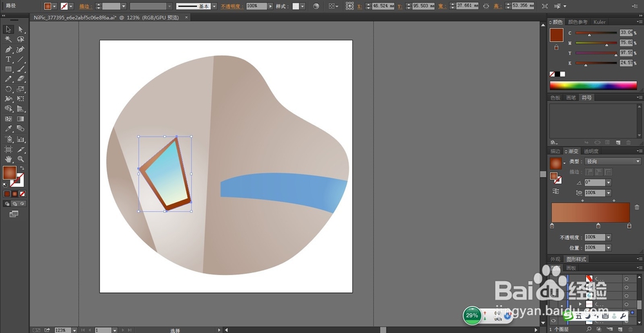Click 不透明度 link in control bar
Viewport: 644px width, 333px height.
232,6
